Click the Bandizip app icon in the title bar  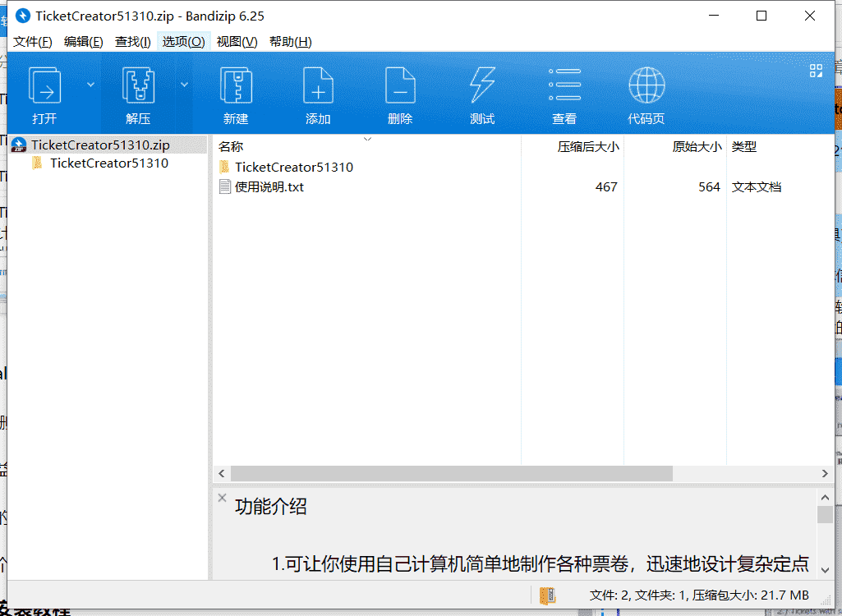(x=23, y=16)
